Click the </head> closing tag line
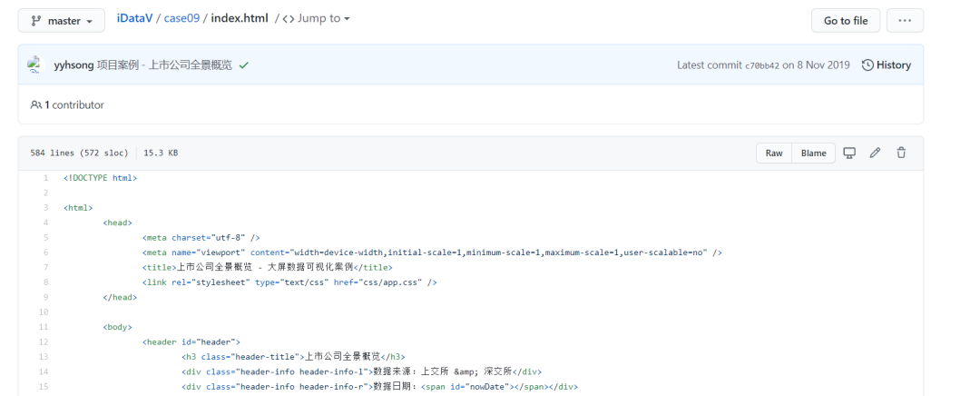980x396 pixels. pyautogui.click(x=120, y=297)
